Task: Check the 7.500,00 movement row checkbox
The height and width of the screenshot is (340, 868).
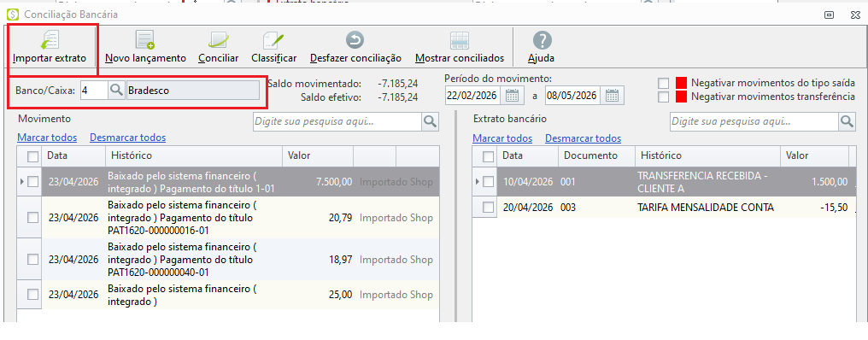Action: click(33, 182)
